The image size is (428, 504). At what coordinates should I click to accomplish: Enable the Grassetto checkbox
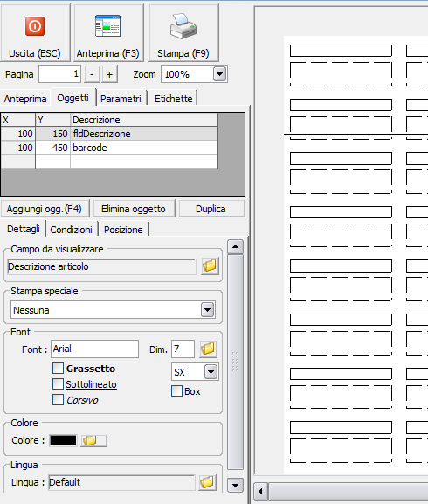(59, 369)
